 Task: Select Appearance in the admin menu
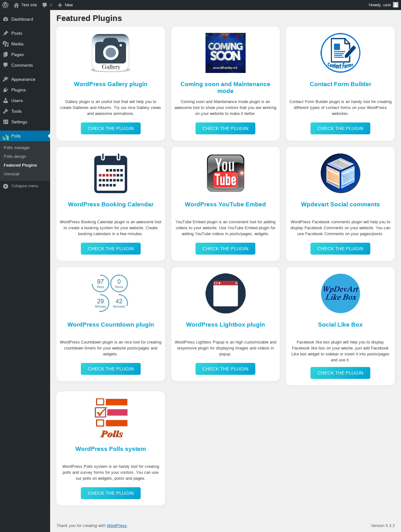(x=25, y=79)
